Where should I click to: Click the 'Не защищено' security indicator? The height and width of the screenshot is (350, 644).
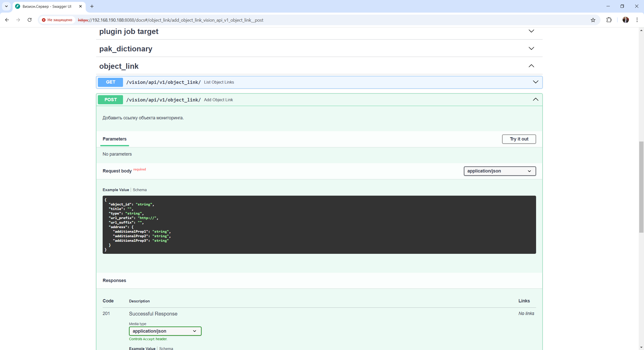point(57,20)
